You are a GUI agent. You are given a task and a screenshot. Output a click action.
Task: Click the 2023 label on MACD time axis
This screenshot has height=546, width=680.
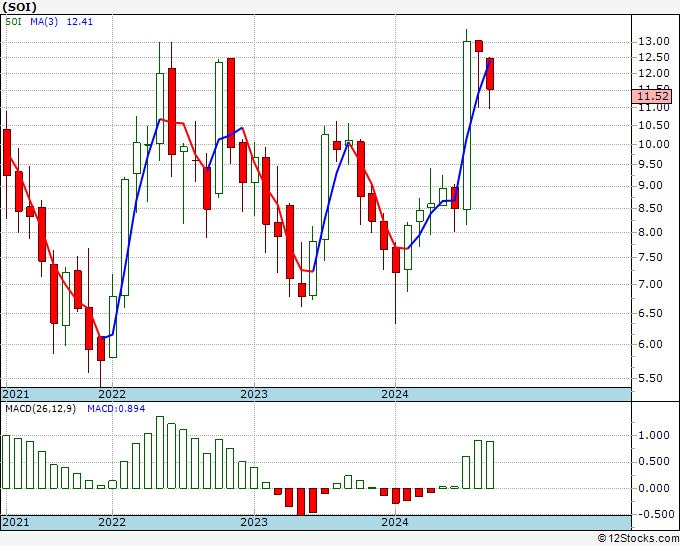[x=254, y=522]
